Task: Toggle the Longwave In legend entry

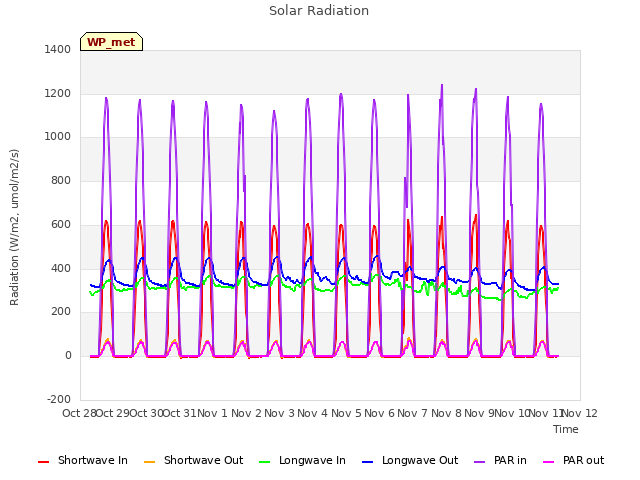Action: click(x=302, y=460)
